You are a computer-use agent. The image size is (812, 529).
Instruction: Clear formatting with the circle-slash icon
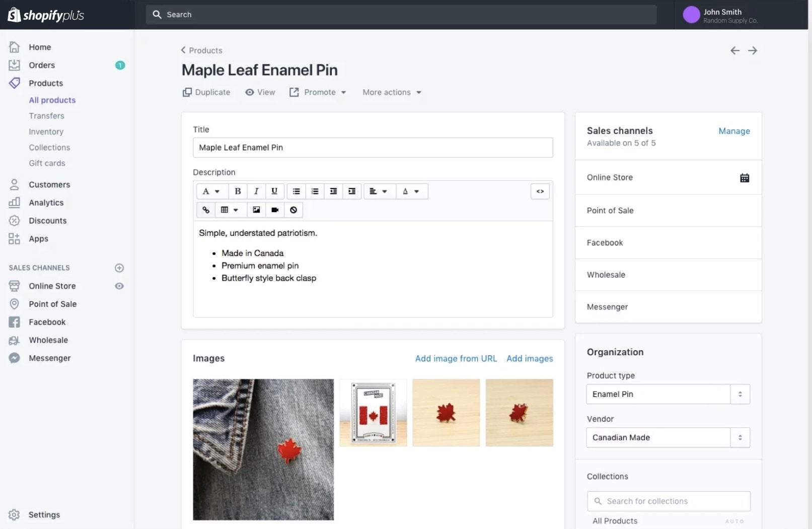[293, 210]
